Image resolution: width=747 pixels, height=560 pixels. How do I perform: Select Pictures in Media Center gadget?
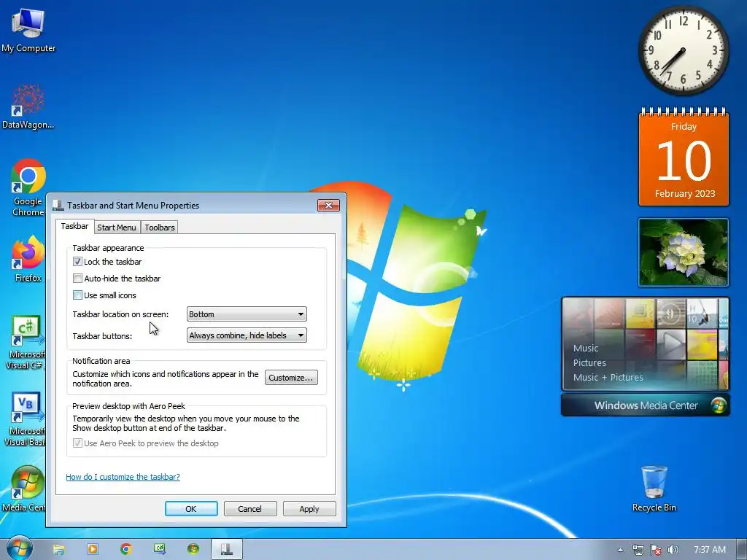tap(589, 363)
